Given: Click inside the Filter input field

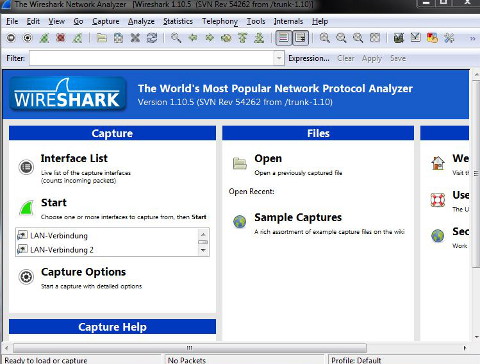Looking at the screenshot, I should (x=152, y=58).
